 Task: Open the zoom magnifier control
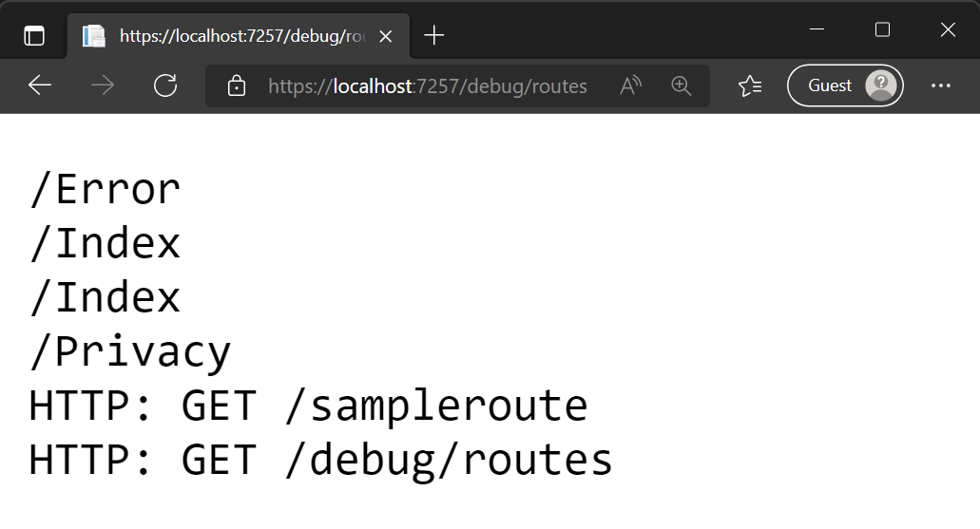point(681,85)
